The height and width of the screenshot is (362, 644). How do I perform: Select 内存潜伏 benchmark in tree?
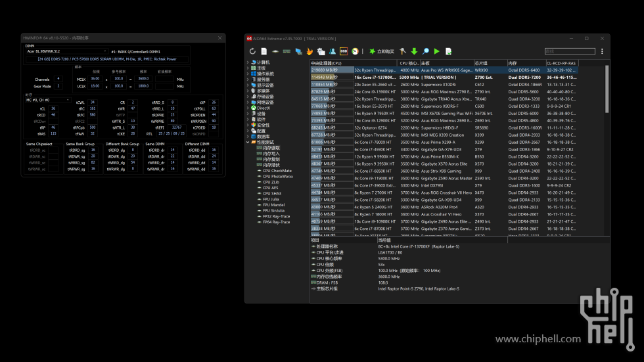point(271,165)
